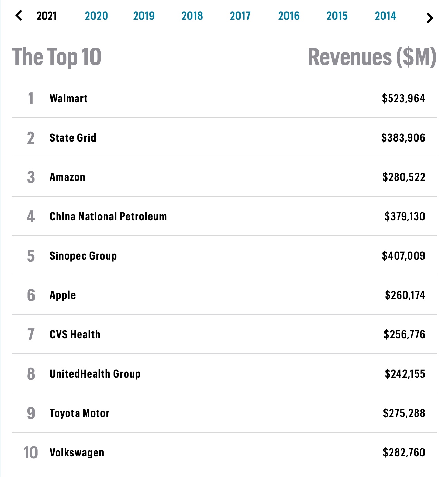Open the Walmart company entry
This screenshot has width=448, height=477.
(69, 98)
